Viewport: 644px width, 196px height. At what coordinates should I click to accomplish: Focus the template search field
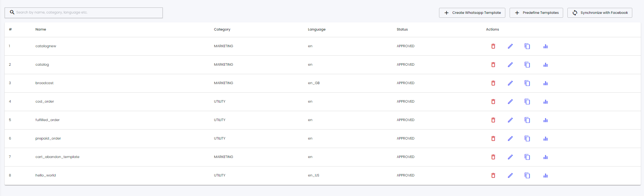point(85,12)
